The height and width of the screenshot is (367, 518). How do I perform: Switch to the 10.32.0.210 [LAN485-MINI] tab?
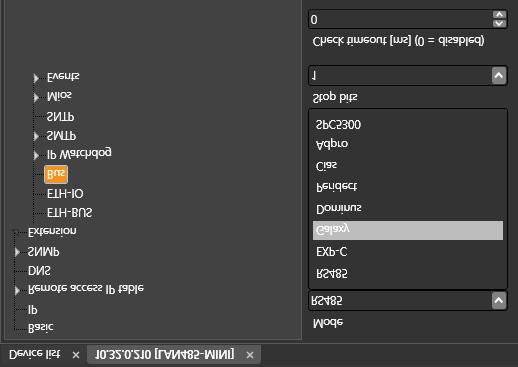point(165,355)
